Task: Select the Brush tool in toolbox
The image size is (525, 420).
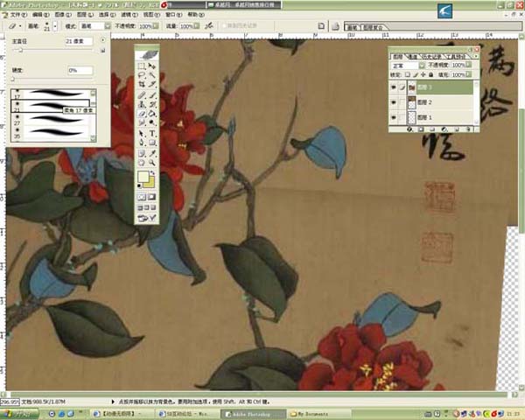Action: (152, 95)
